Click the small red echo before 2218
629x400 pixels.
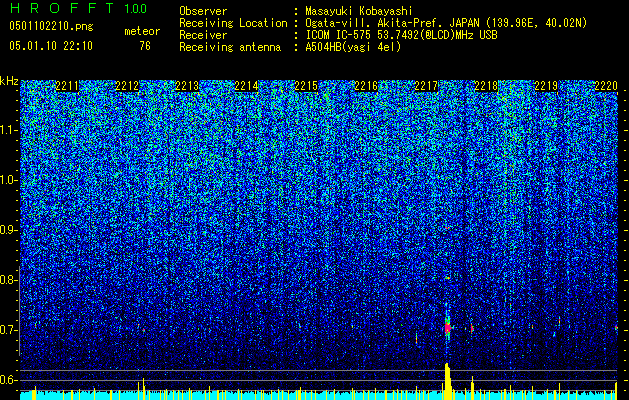pyautogui.click(x=472, y=329)
